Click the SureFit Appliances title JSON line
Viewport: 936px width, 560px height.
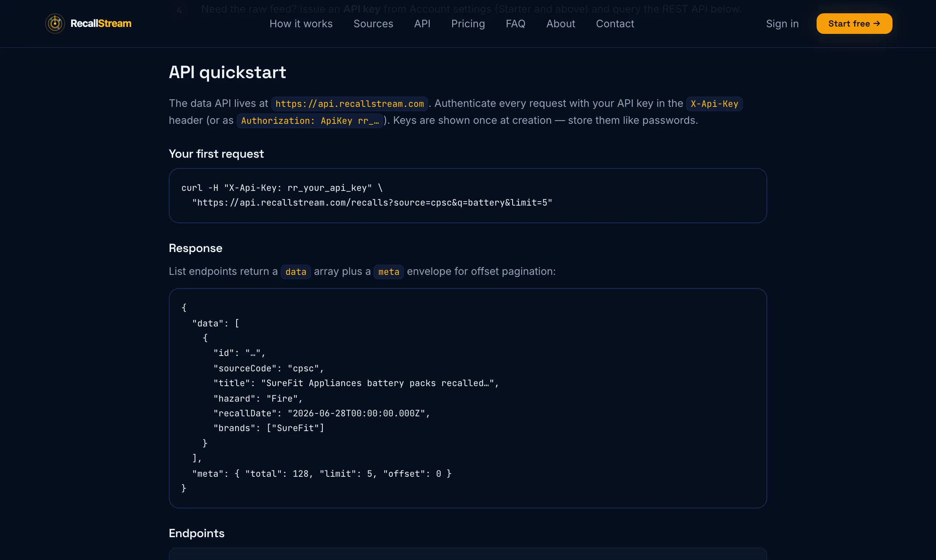pos(356,383)
